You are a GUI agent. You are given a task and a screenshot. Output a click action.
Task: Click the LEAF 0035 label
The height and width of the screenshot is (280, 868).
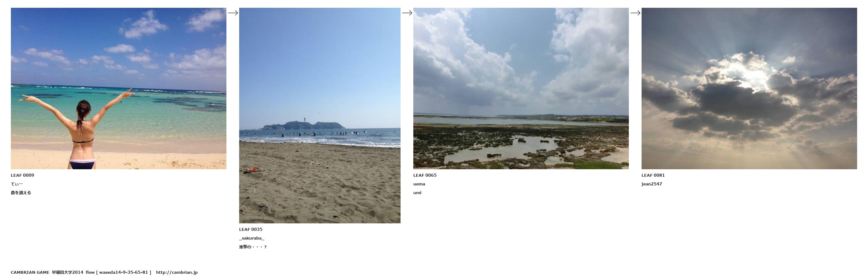click(x=251, y=230)
